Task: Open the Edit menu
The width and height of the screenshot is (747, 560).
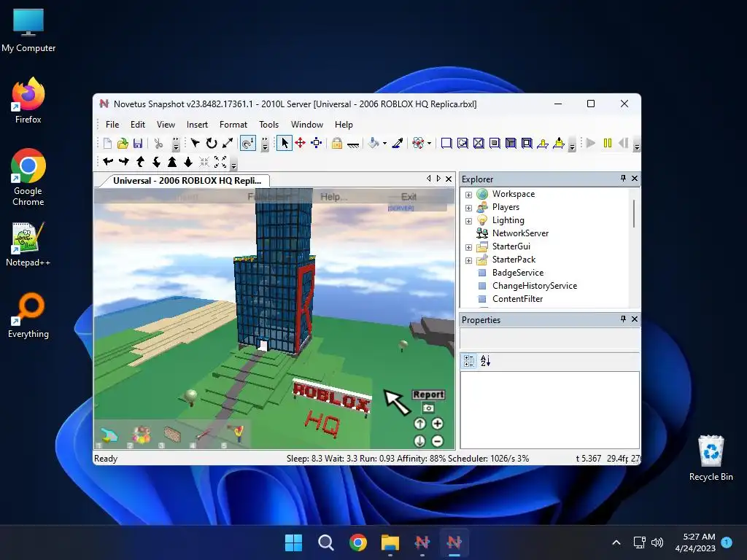Action: [138, 124]
